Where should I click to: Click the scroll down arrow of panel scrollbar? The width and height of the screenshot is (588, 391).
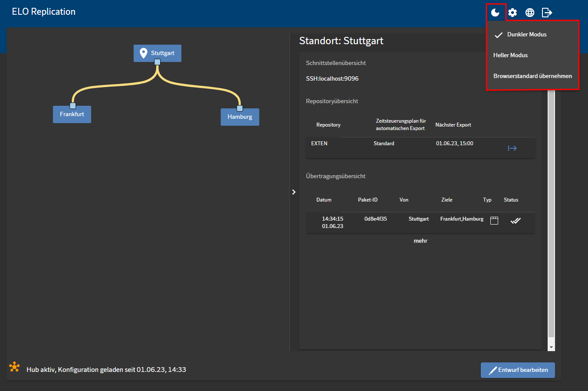[x=551, y=347]
